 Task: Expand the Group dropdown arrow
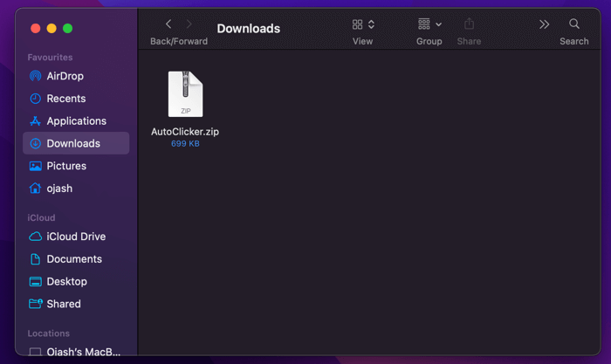pyautogui.click(x=439, y=24)
